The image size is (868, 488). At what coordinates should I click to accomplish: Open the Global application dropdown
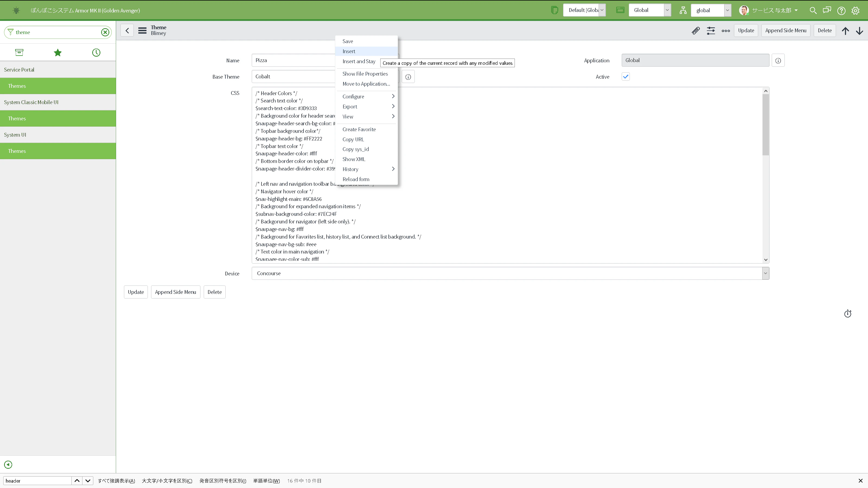coord(650,10)
